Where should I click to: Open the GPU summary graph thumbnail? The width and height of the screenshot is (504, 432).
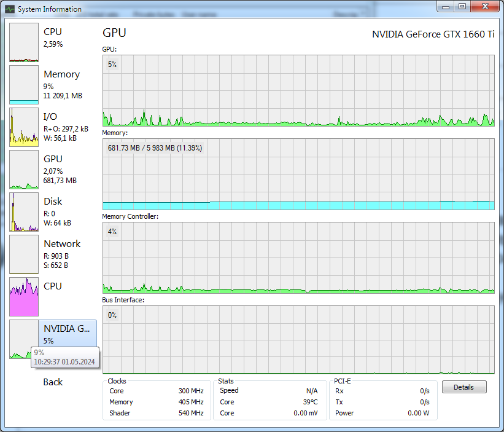[x=24, y=170]
